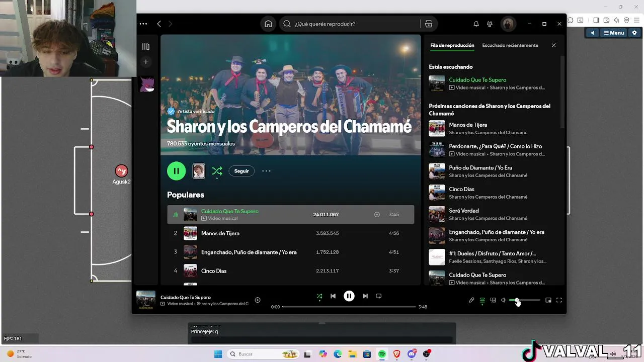The width and height of the screenshot is (644, 362).
Task: Open more options dots beside Seguir
Action: tap(266, 171)
